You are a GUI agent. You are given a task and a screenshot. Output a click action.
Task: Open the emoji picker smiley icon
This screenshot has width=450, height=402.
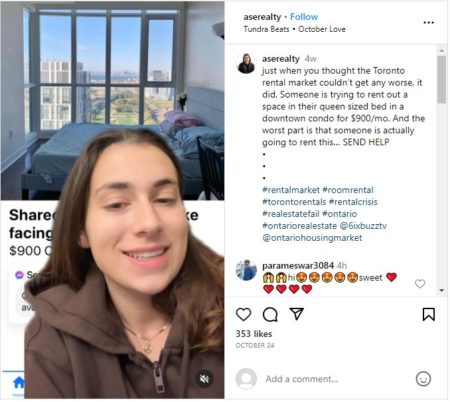(x=423, y=379)
